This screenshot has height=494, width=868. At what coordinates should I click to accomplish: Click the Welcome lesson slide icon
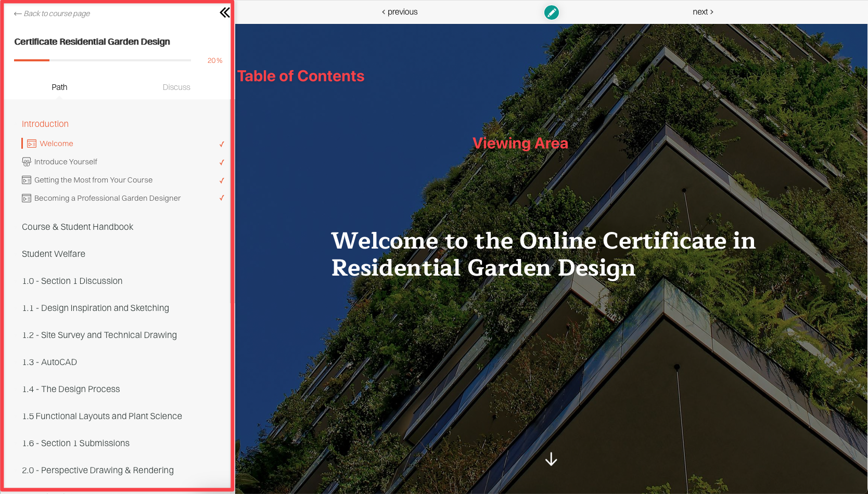coord(32,144)
